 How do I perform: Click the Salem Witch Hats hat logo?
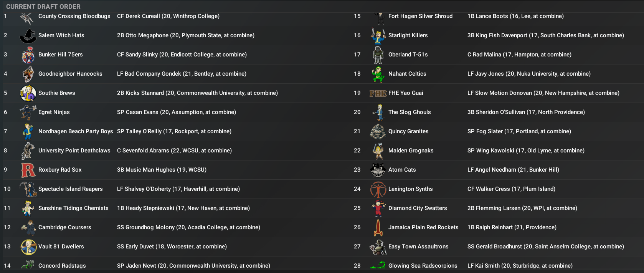(28, 36)
